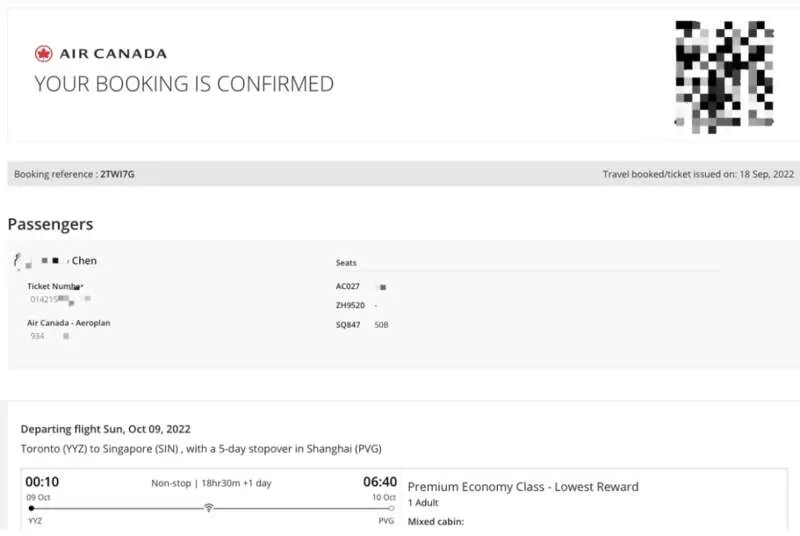
Task: Click the departure dot at YYZ
Action: pos(32,508)
